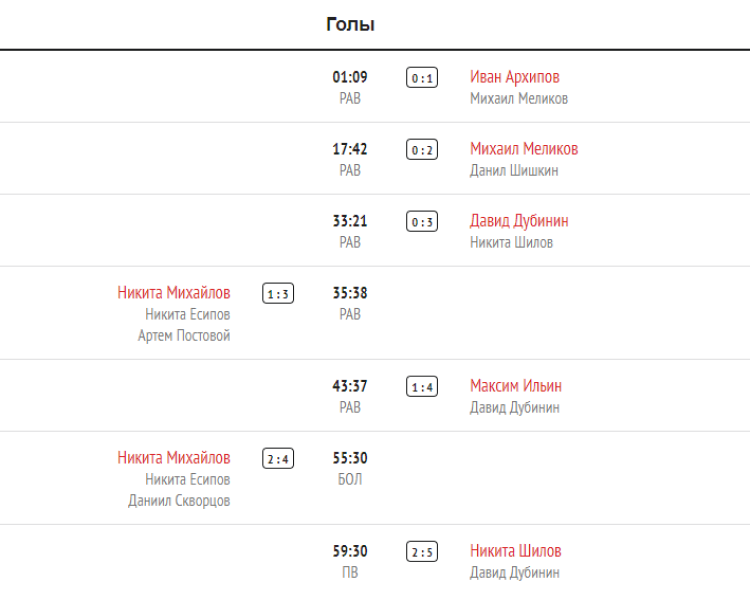This screenshot has width=750, height=600.
Task: Open goal scorer Максим Ильин's profile
Action: coord(516,386)
